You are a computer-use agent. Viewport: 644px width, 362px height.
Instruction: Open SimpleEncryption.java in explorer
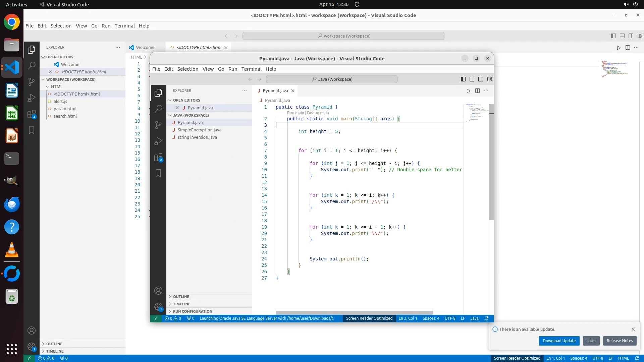point(199,130)
